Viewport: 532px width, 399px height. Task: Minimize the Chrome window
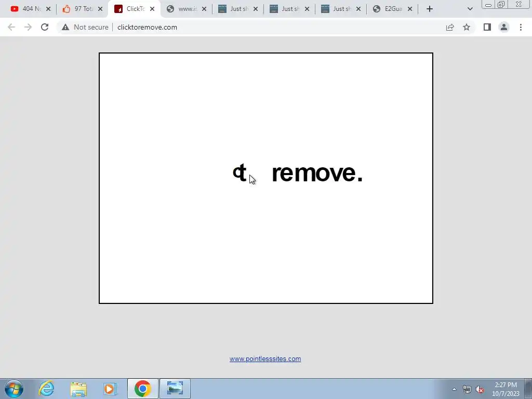[x=488, y=4]
